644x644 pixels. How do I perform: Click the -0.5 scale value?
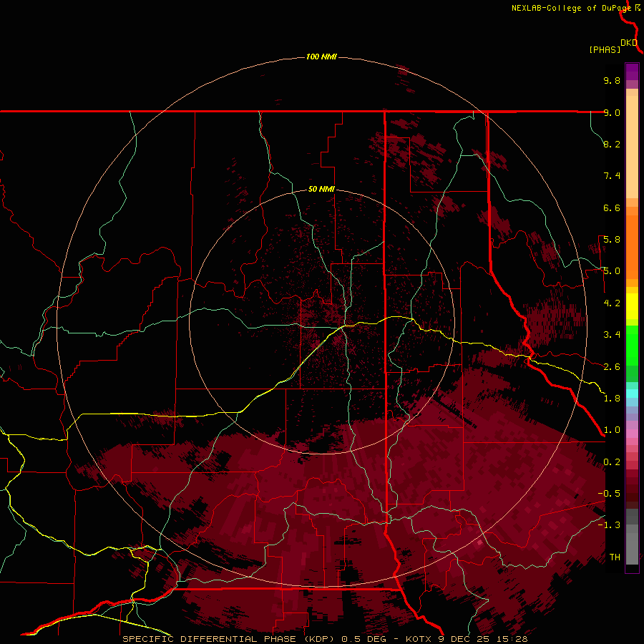point(609,494)
